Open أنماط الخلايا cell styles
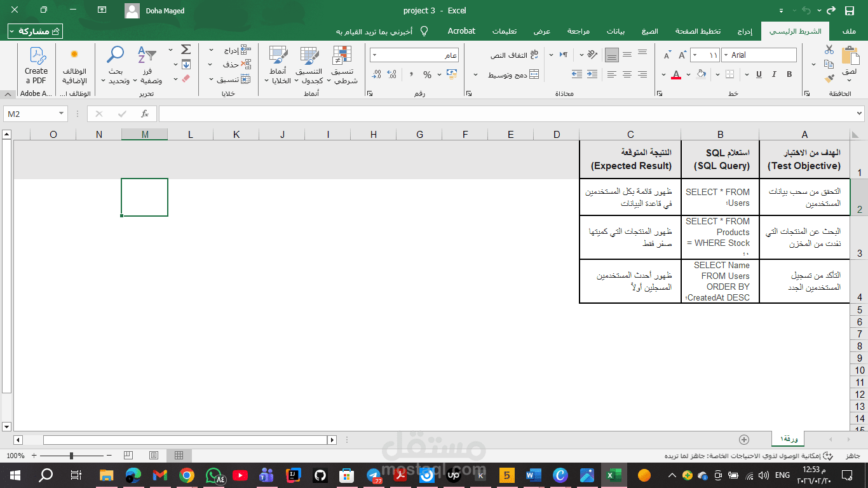 click(278, 65)
